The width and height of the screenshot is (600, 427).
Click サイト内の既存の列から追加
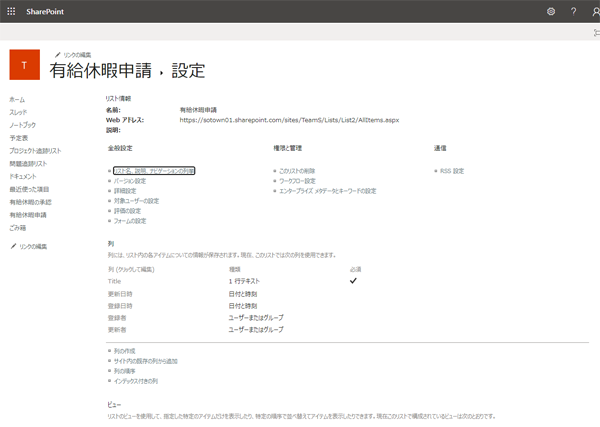pyautogui.click(x=145, y=361)
